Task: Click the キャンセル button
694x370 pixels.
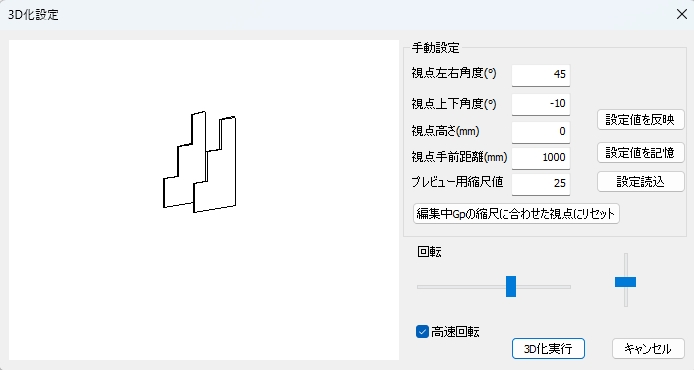Action: (x=648, y=349)
